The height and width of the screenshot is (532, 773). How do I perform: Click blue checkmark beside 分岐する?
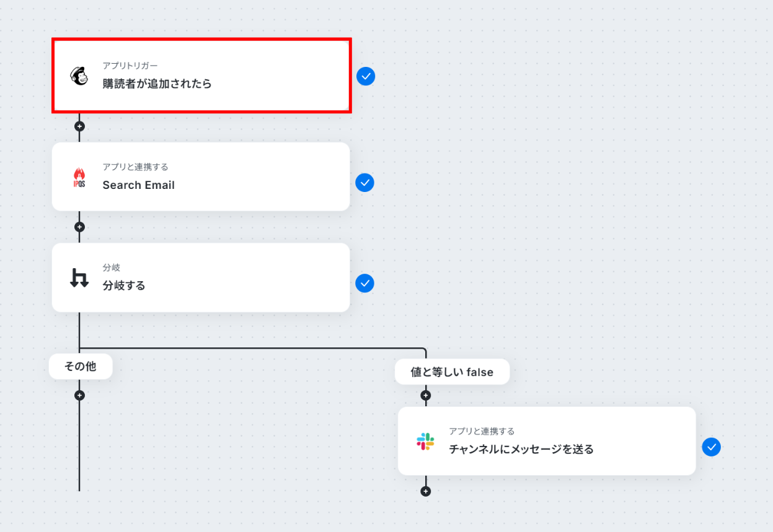click(x=364, y=283)
